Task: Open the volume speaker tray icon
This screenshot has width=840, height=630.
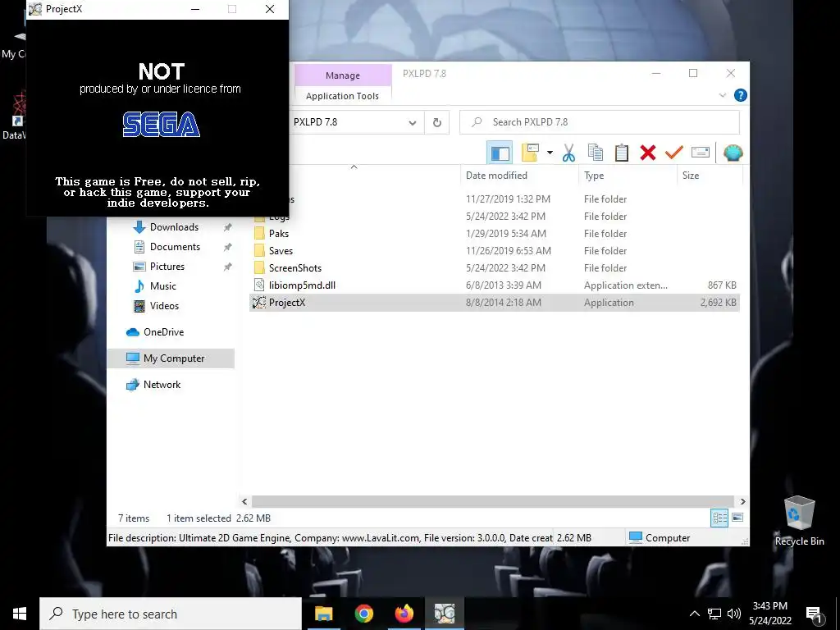Action: point(734,614)
